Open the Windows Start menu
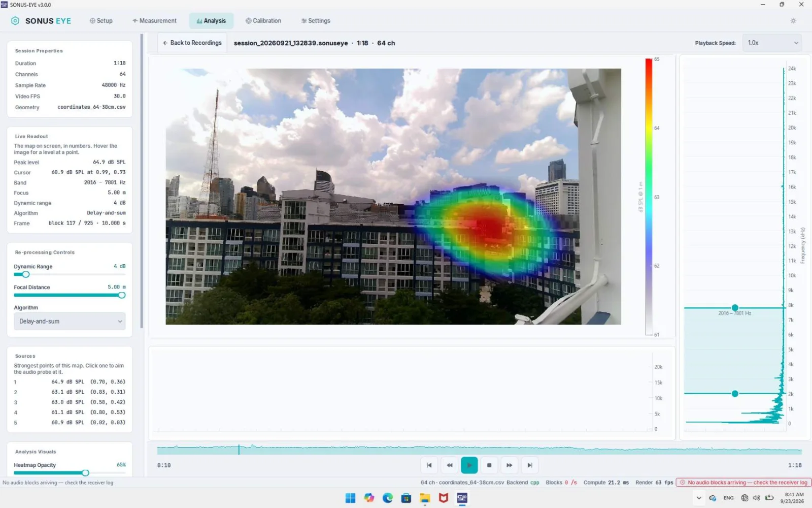The image size is (812, 508). [x=350, y=498]
